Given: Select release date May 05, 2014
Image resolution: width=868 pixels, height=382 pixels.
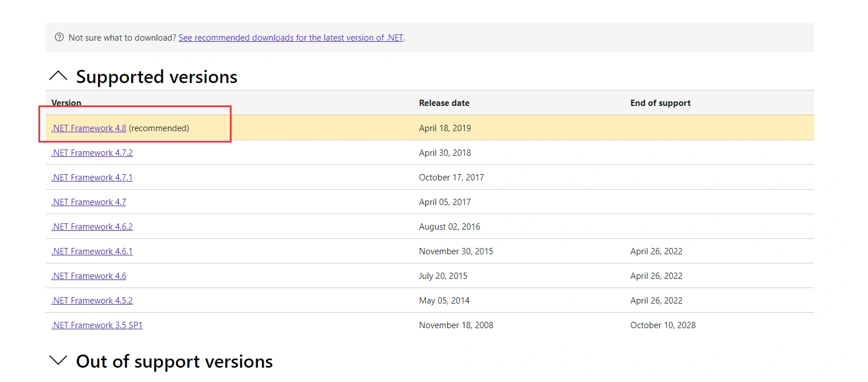Looking at the screenshot, I should tap(444, 301).
